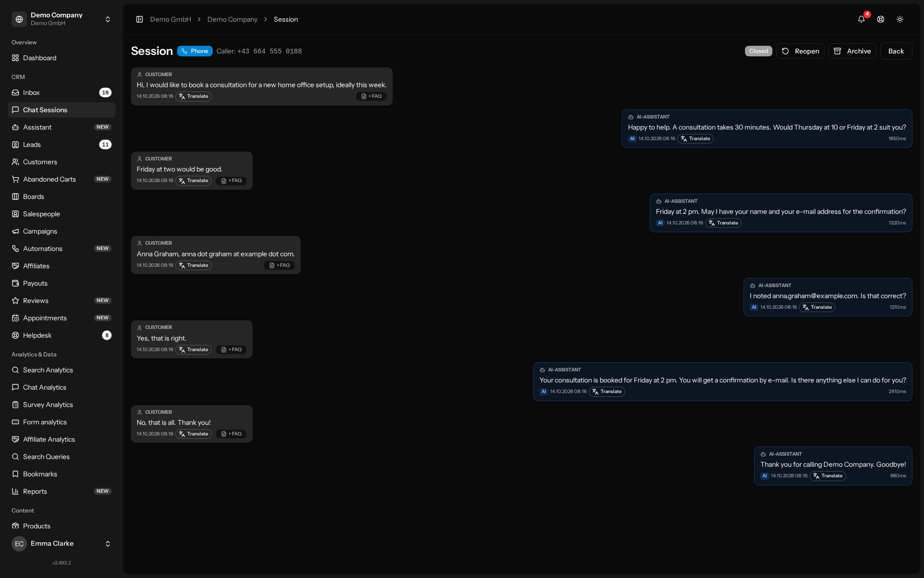Click the Closed status badge
The width and height of the screenshot is (924, 578).
758,51
